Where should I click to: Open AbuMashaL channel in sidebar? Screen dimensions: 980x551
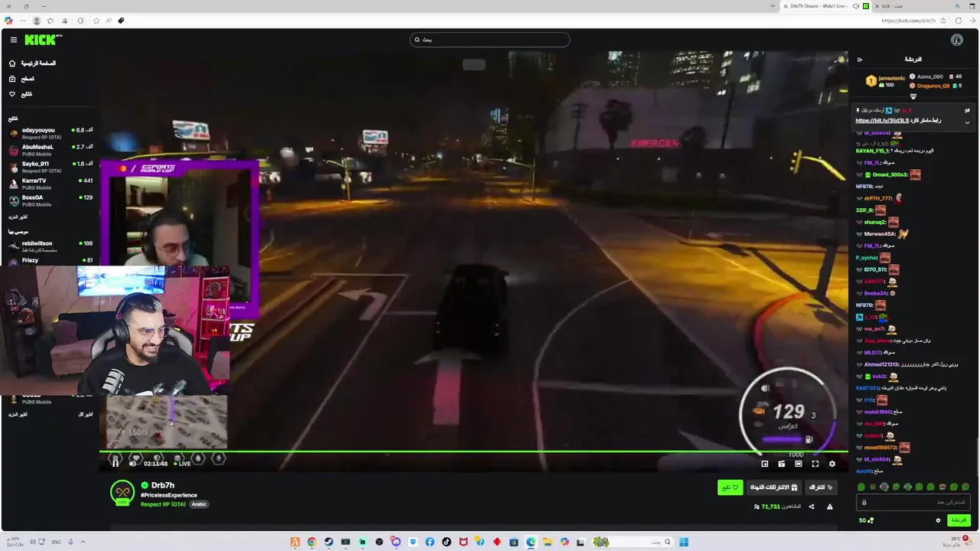point(51,150)
